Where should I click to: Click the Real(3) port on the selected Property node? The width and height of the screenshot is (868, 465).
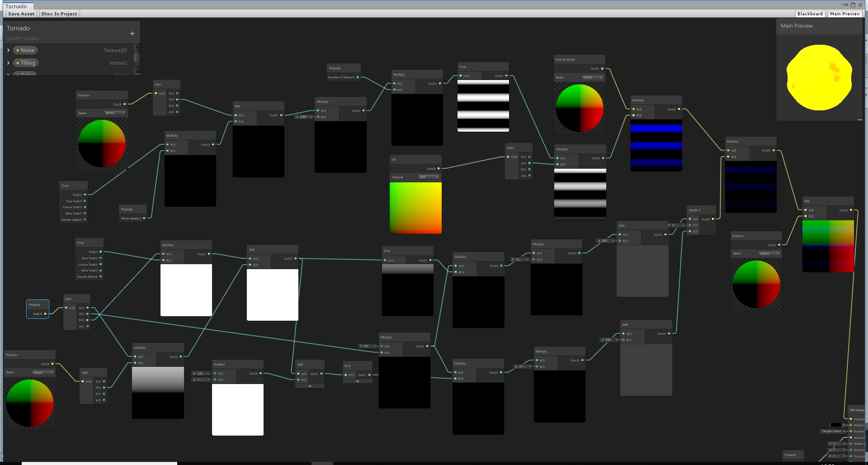45,313
